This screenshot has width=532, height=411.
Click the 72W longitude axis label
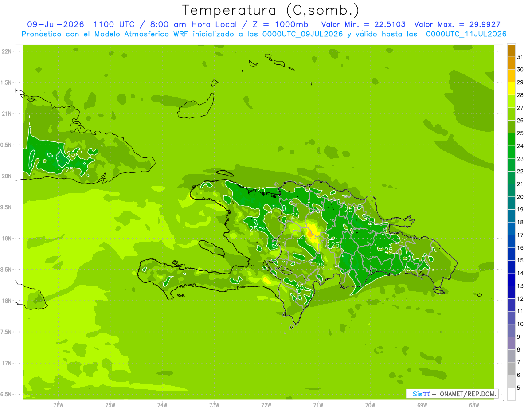(x=266, y=405)
